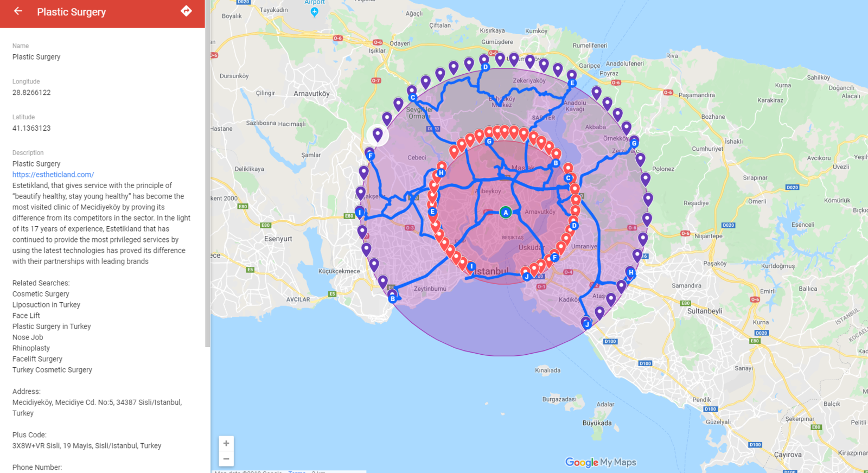Click the Paşamandıra label on the map

point(697,95)
